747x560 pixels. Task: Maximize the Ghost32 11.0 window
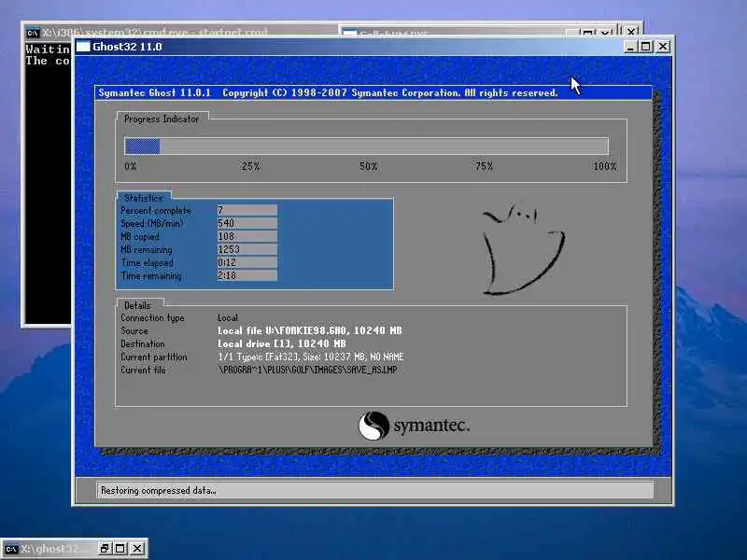646,47
